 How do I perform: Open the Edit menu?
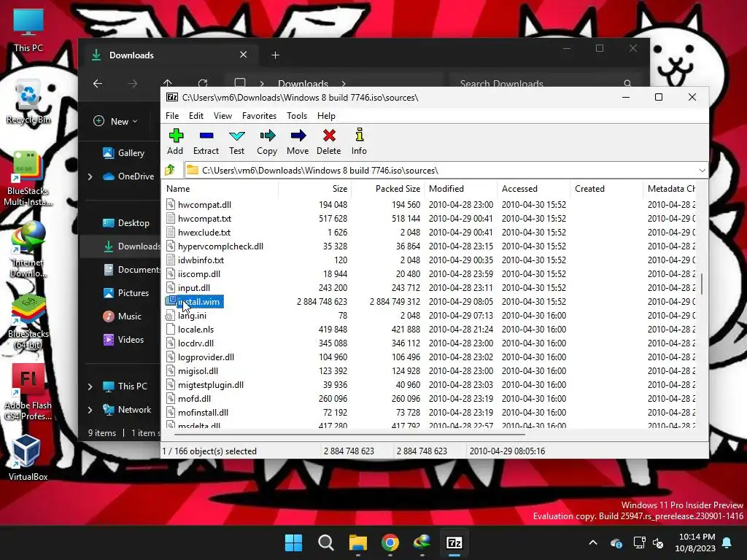click(x=196, y=116)
